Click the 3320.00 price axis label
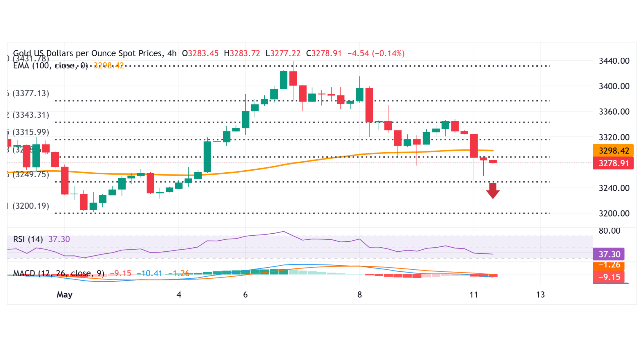Viewport: 644px width, 362px height. tap(614, 137)
